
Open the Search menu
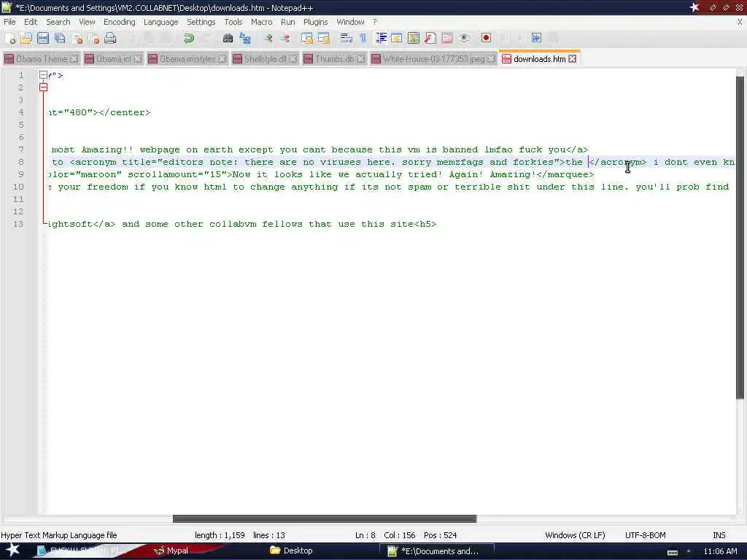pyautogui.click(x=58, y=22)
